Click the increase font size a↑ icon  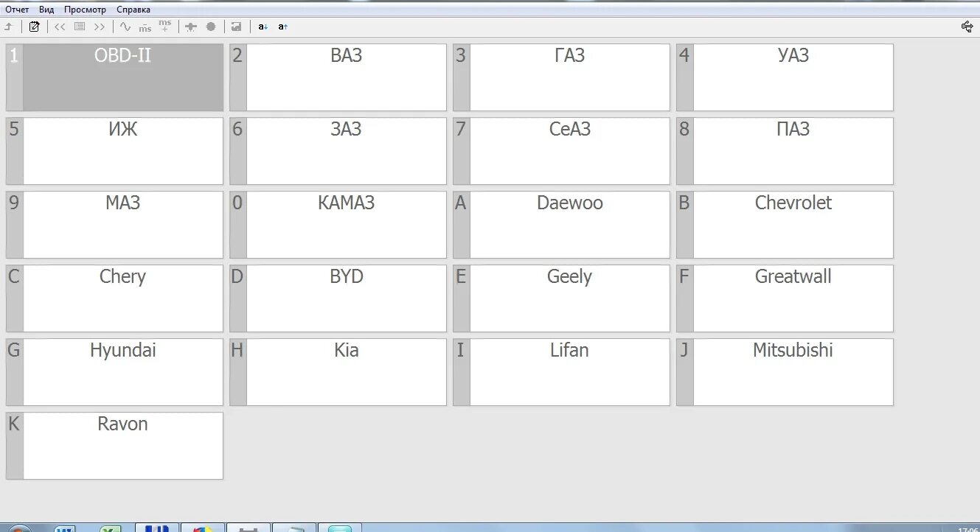pyautogui.click(x=283, y=27)
